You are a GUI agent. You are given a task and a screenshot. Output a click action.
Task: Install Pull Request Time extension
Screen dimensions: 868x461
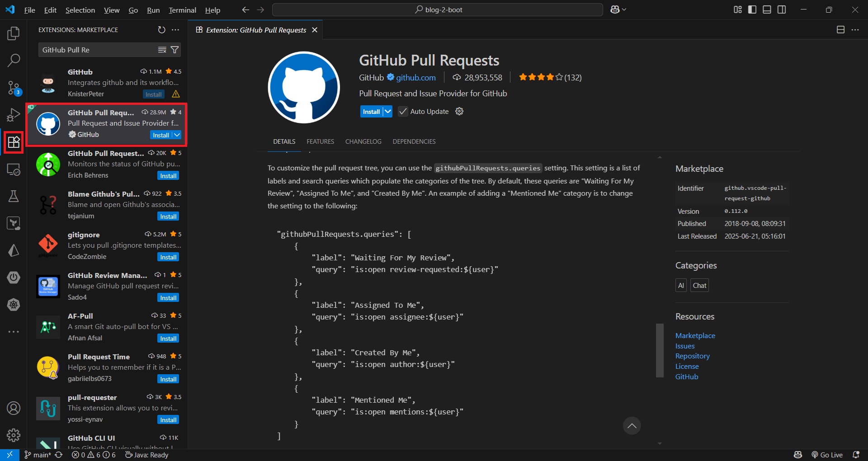168,379
